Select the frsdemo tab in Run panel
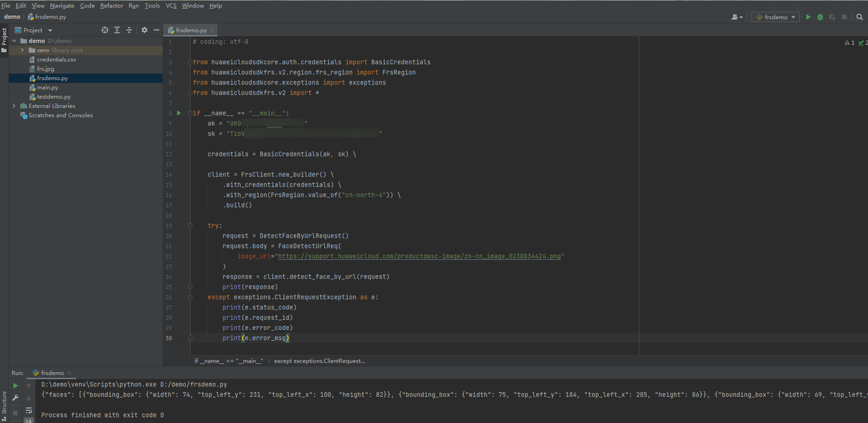This screenshot has width=868, height=423. [52, 373]
